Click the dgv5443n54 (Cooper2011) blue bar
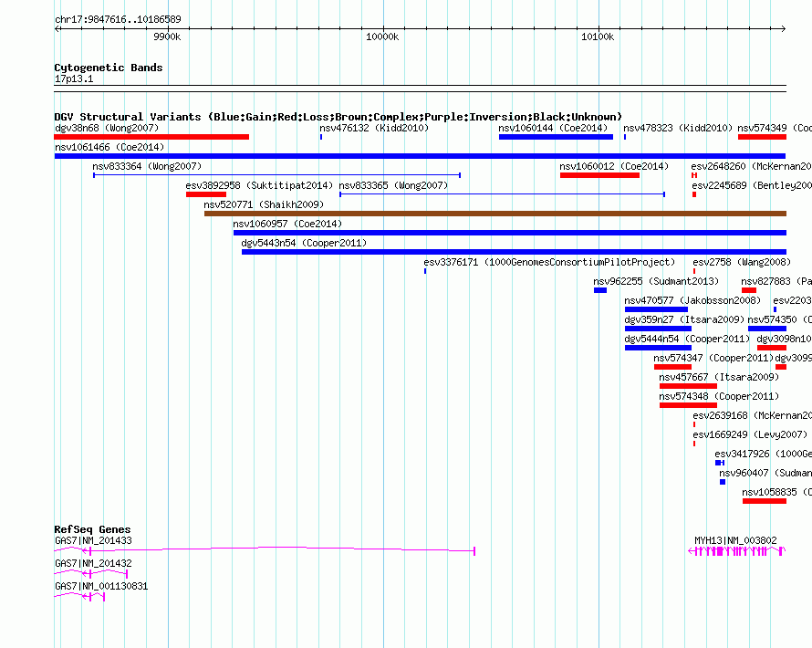812x648 pixels. pos(515,252)
